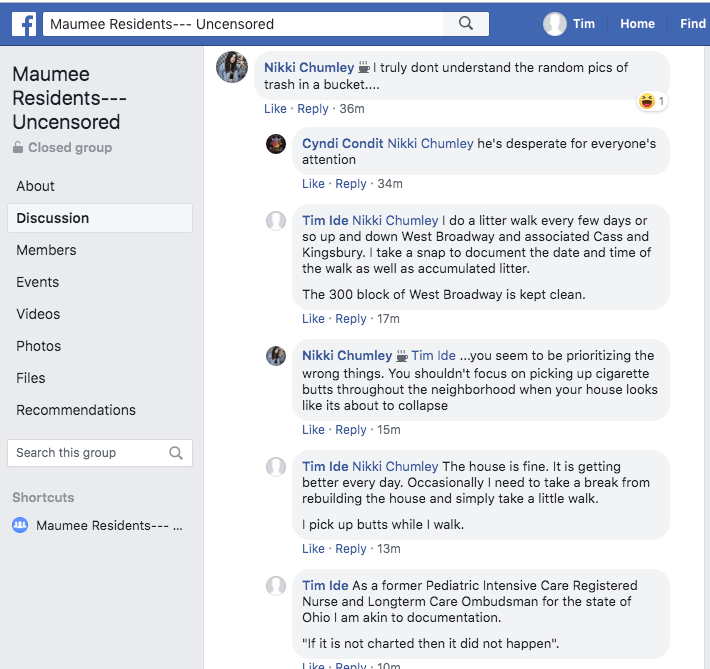The width and height of the screenshot is (710, 669).
Task: Click the group icon in Shortcuts
Action: click(20, 525)
